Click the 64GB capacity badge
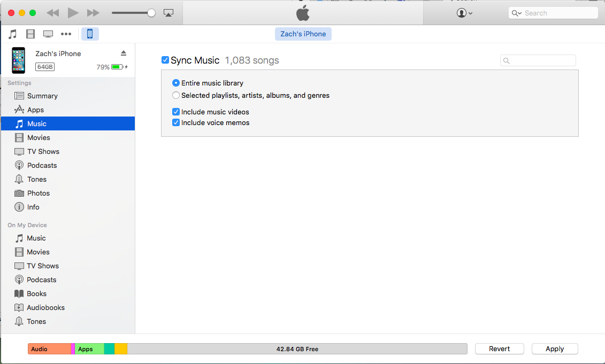605x364 pixels. click(45, 67)
